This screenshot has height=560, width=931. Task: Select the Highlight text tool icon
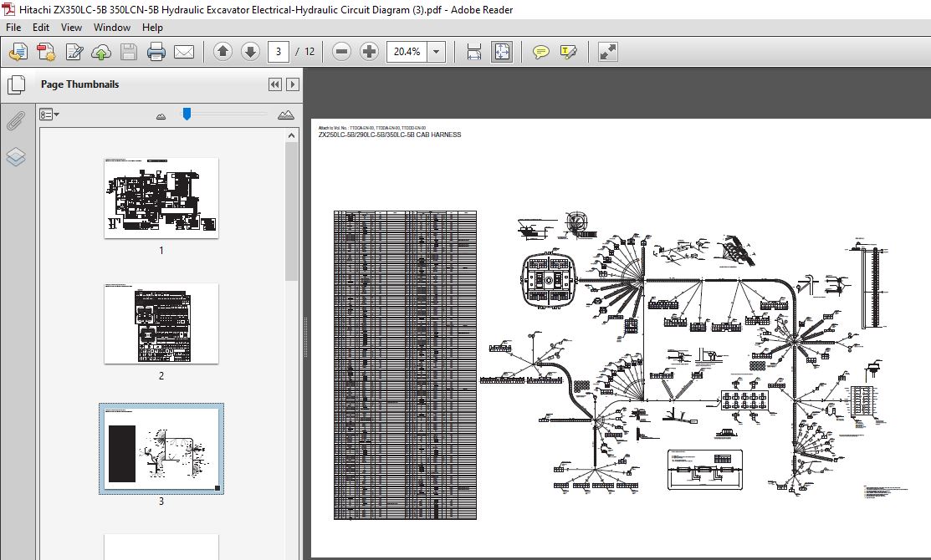(568, 52)
